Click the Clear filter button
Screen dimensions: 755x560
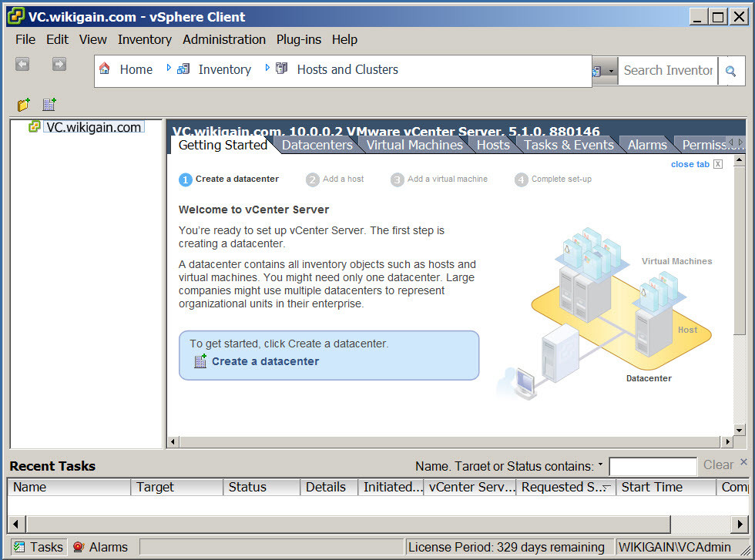(718, 464)
